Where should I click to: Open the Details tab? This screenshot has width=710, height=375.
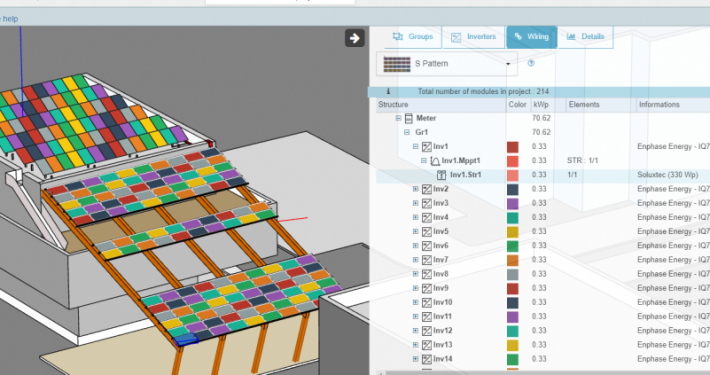click(585, 37)
